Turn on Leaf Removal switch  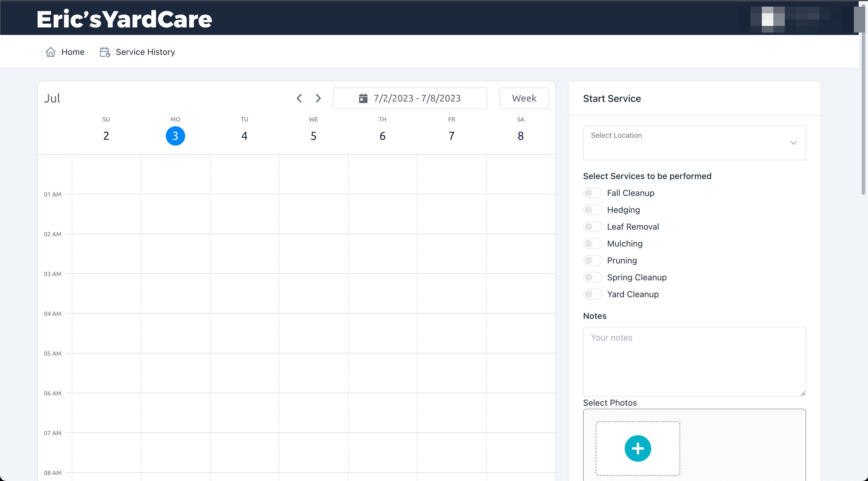[592, 227]
